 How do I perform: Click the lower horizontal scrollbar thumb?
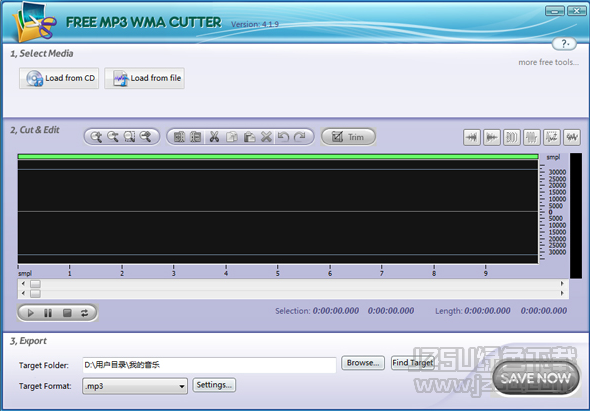[x=35, y=293]
